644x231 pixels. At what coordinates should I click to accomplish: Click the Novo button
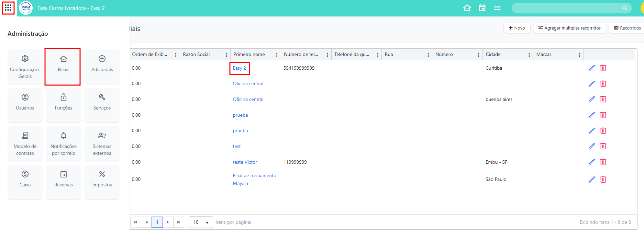[517, 28]
